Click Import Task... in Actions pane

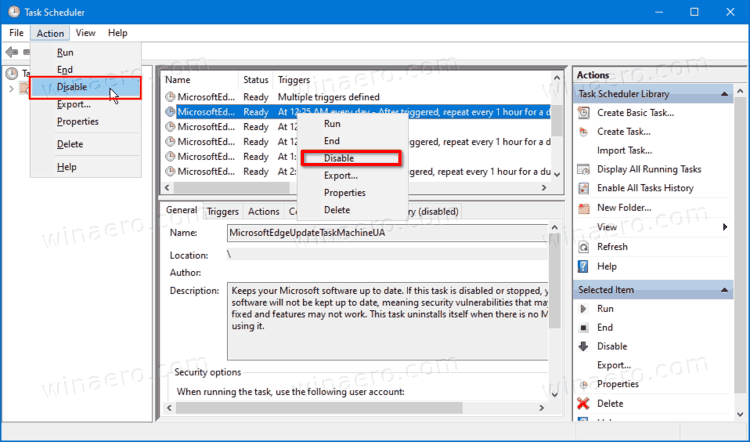[624, 151]
